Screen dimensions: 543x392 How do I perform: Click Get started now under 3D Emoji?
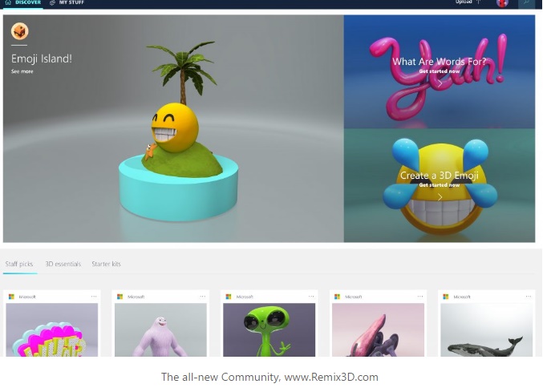pyautogui.click(x=439, y=185)
